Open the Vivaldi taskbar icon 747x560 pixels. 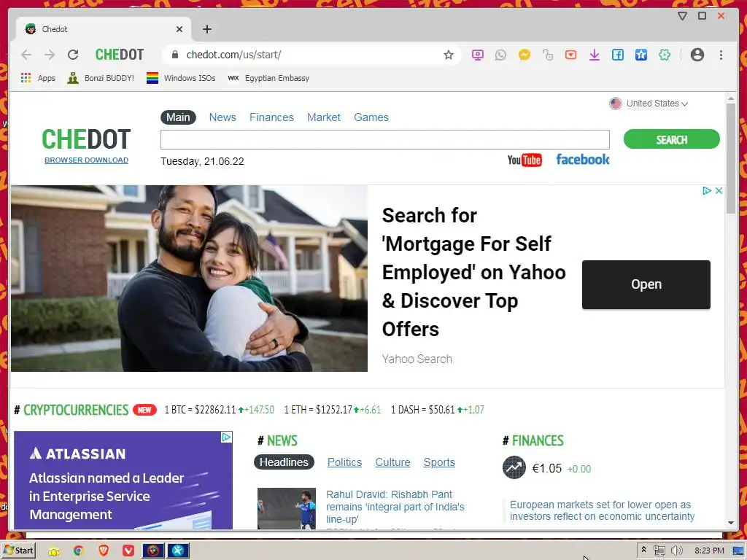[x=128, y=551]
